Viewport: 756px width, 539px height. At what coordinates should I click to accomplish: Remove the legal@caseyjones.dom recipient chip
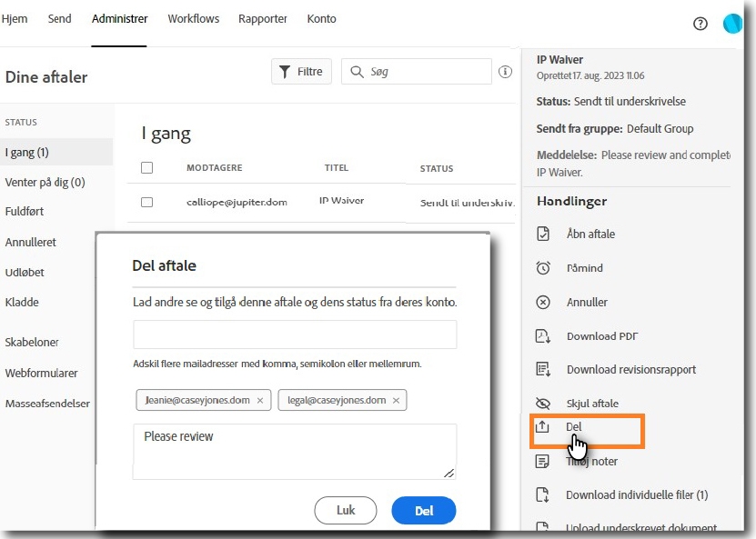pyautogui.click(x=395, y=400)
